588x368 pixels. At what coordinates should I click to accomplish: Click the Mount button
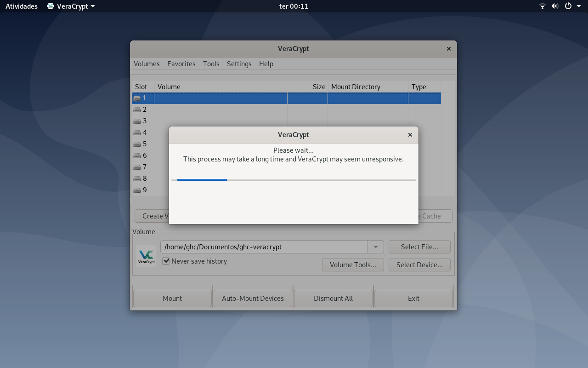pyautogui.click(x=172, y=299)
